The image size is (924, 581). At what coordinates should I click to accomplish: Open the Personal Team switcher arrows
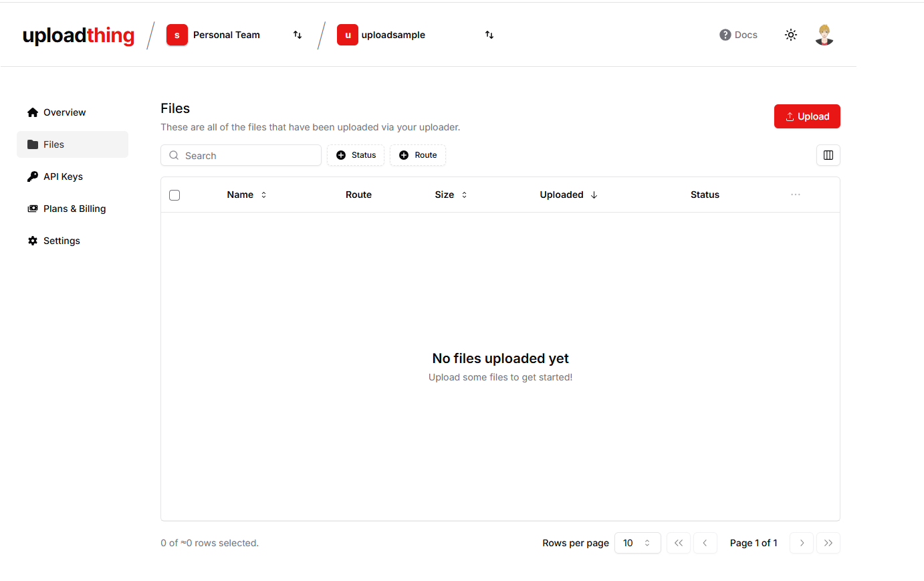tap(298, 35)
